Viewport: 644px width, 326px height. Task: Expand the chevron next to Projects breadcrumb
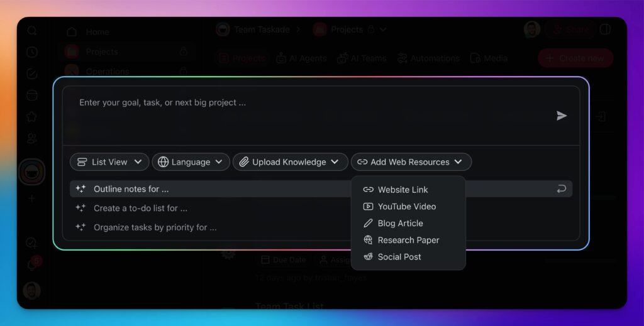pyautogui.click(x=383, y=30)
